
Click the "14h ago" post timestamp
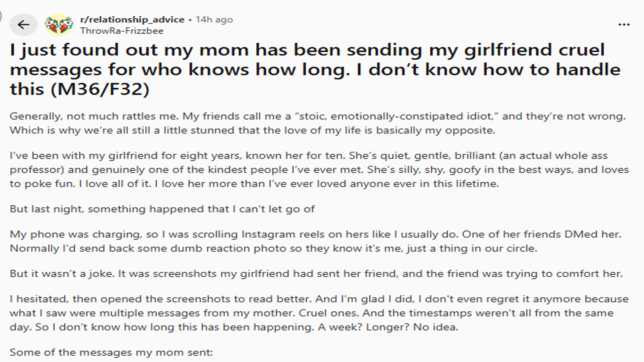click(214, 19)
